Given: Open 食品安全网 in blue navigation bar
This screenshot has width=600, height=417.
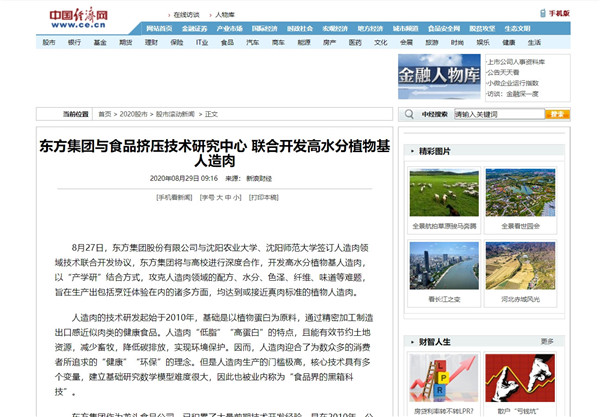Looking at the screenshot, I should 444,29.
